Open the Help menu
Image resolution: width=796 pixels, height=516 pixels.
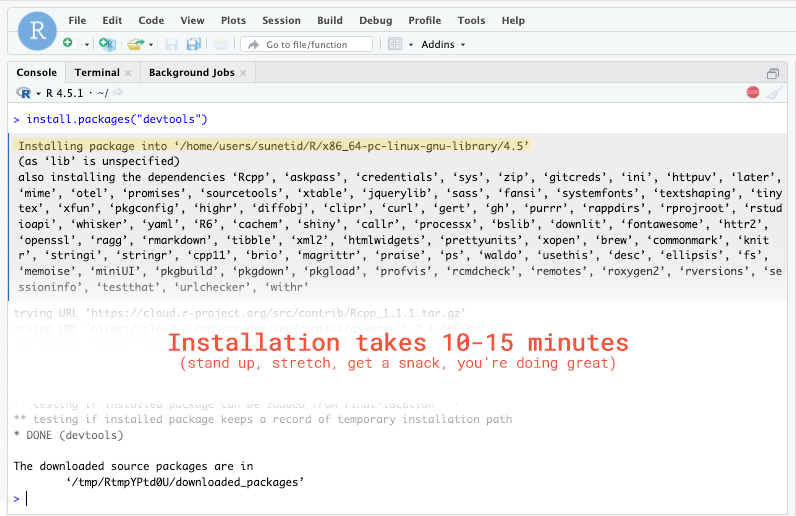(x=513, y=20)
